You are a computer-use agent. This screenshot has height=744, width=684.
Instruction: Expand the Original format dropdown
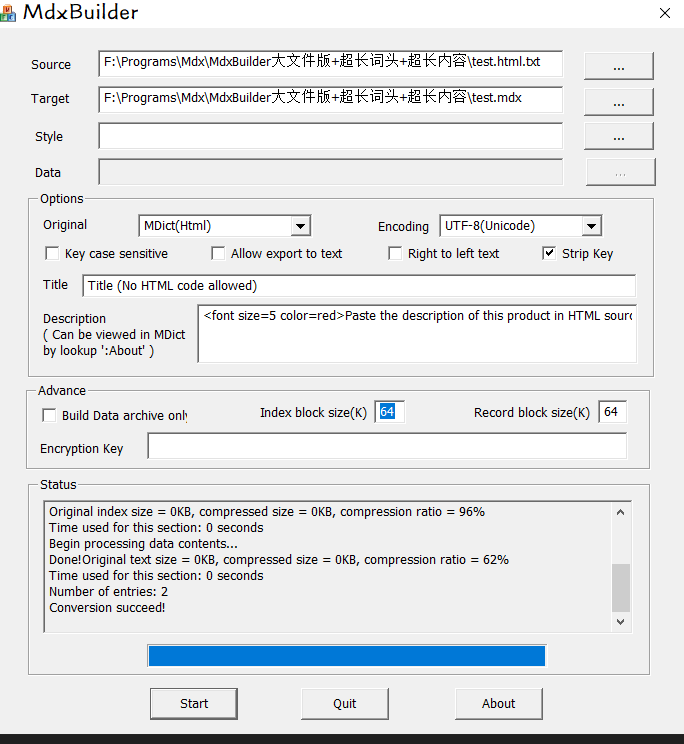pyautogui.click(x=300, y=227)
